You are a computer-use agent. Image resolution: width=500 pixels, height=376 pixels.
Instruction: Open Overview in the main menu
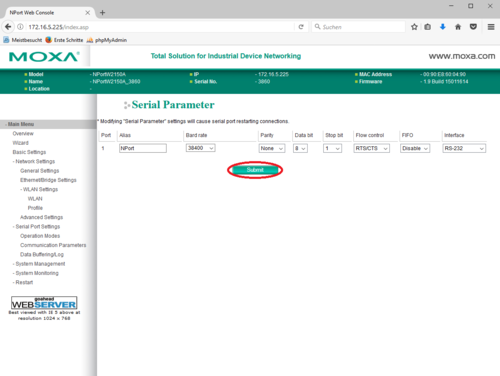23,133
